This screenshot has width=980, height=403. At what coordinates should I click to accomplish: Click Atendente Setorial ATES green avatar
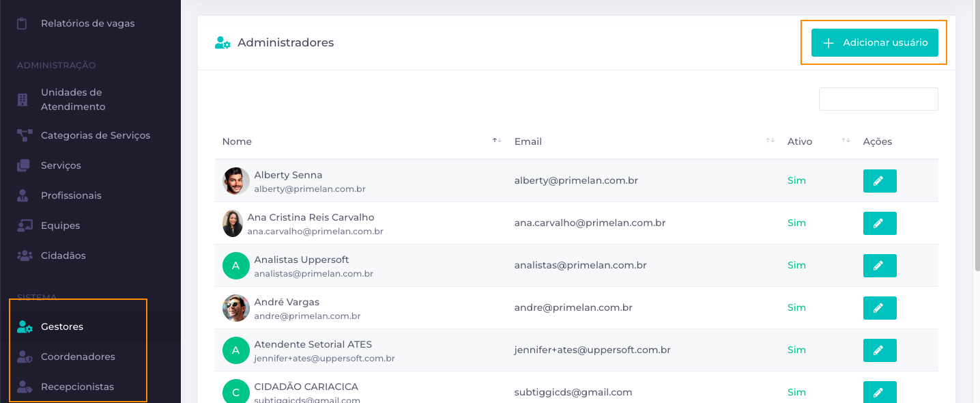click(x=236, y=350)
